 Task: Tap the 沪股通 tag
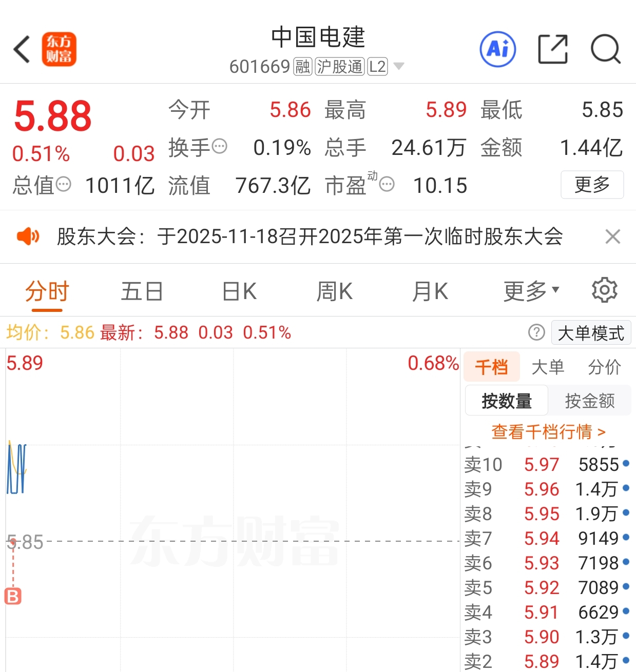340,67
